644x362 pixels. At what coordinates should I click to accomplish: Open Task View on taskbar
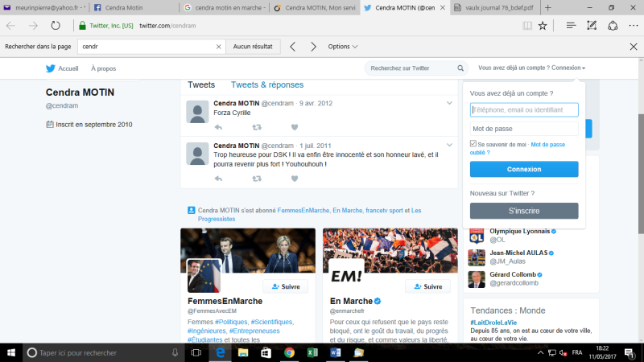coord(196,352)
